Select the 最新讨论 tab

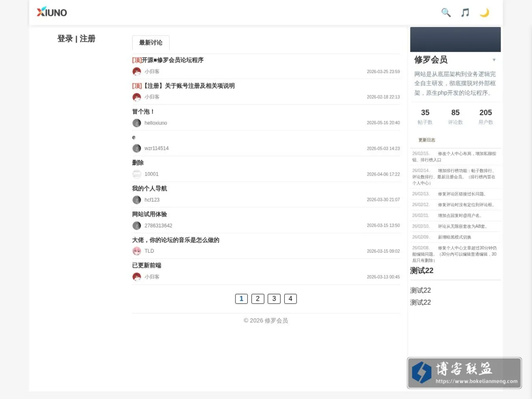151,43
